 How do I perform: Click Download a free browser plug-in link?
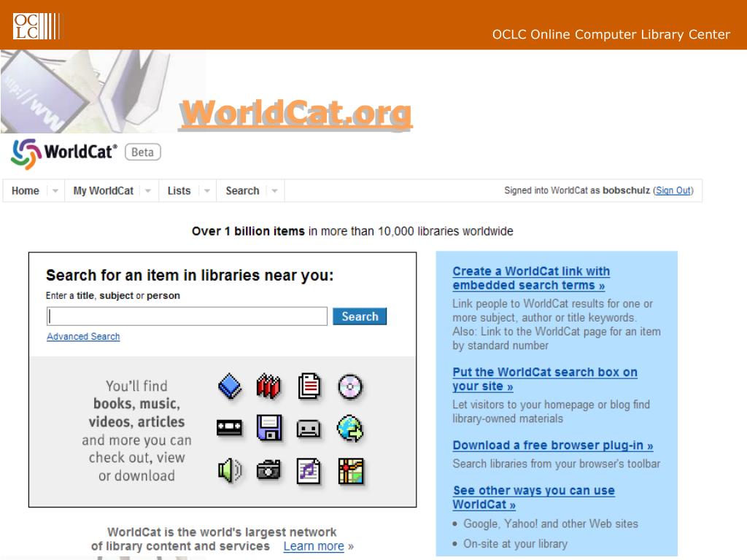553,446
